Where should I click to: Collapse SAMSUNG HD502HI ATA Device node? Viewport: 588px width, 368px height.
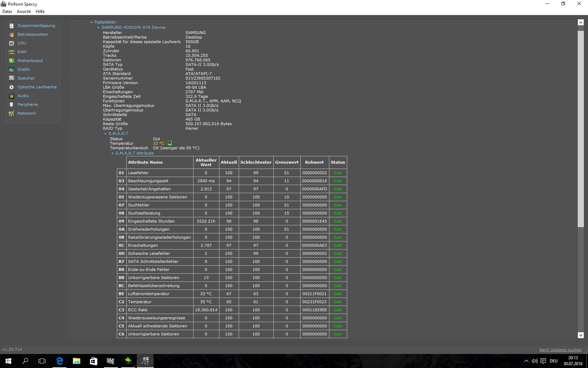[99, 28]
